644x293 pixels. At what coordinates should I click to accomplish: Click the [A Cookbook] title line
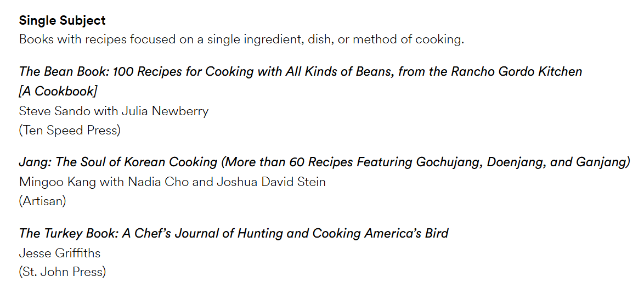[x=58, y=92]
